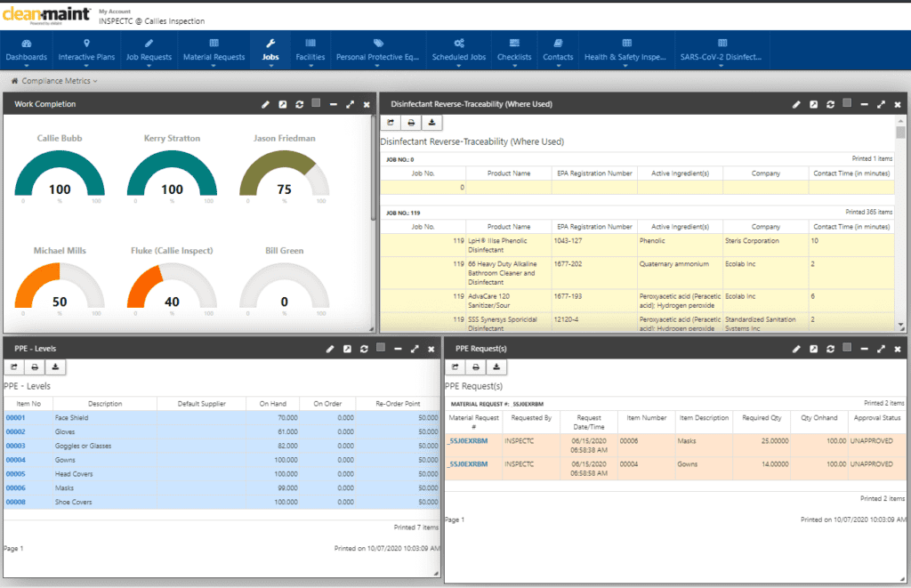Edit the Work Completion widget
The image size is (911, 588).
265,104
